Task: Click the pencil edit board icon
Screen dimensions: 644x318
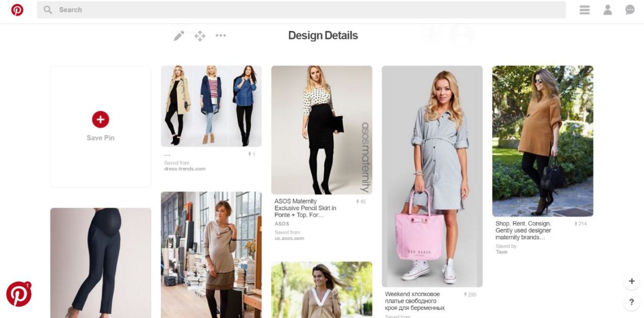Action: (179, 35)
